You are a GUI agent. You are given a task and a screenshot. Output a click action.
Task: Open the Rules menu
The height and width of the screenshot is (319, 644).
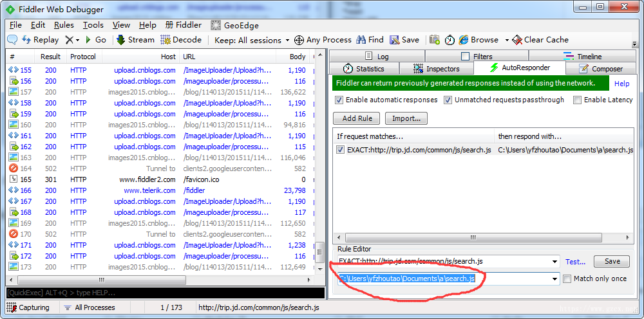coord(64,25)
